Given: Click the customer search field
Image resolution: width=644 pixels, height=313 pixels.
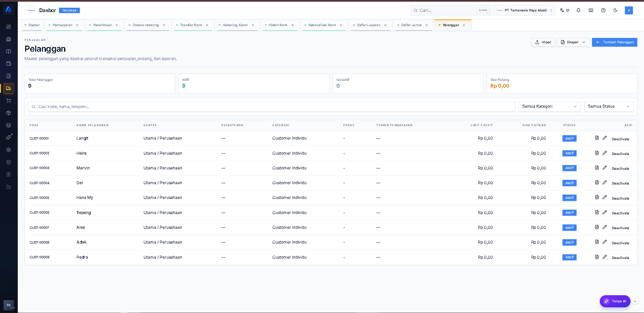Looking at the screenshot, I should click(272, 107).
